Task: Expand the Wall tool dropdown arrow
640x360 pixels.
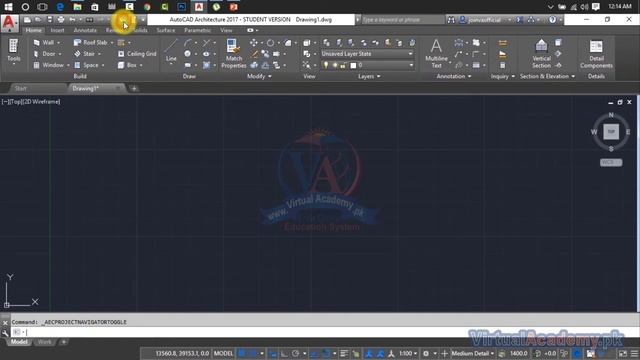Action: [58, 42]
